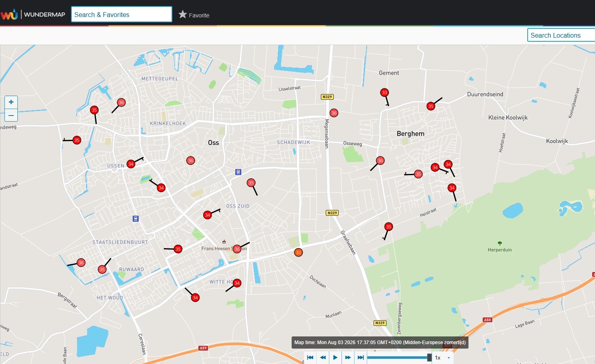
Task: Select station marker 35 above OSS ZUID
Action: click(251, 183)
